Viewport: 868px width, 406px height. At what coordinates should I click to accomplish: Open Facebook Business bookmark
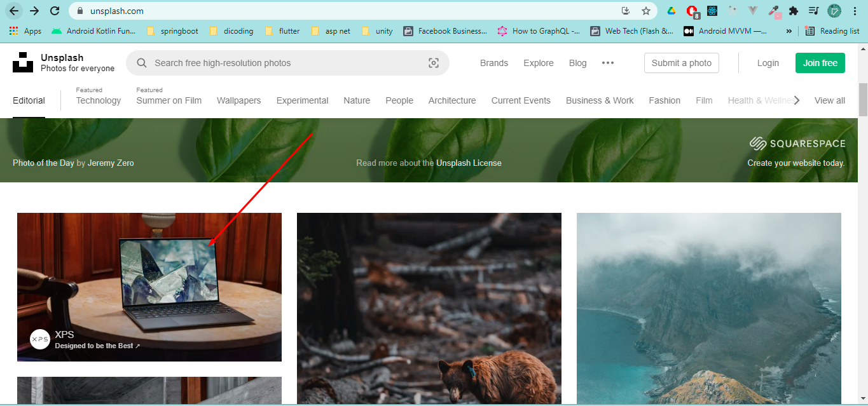(x=445, y=31)
